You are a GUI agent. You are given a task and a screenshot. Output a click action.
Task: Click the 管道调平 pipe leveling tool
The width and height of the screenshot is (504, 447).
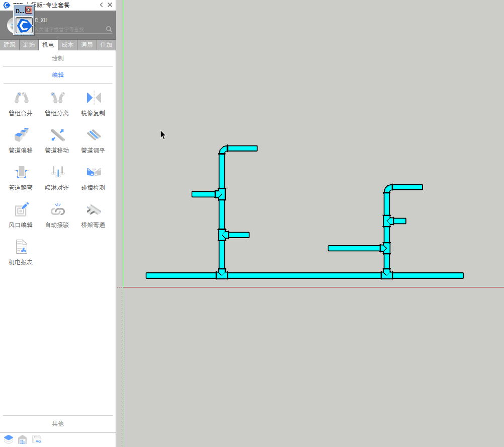(93, 140)
